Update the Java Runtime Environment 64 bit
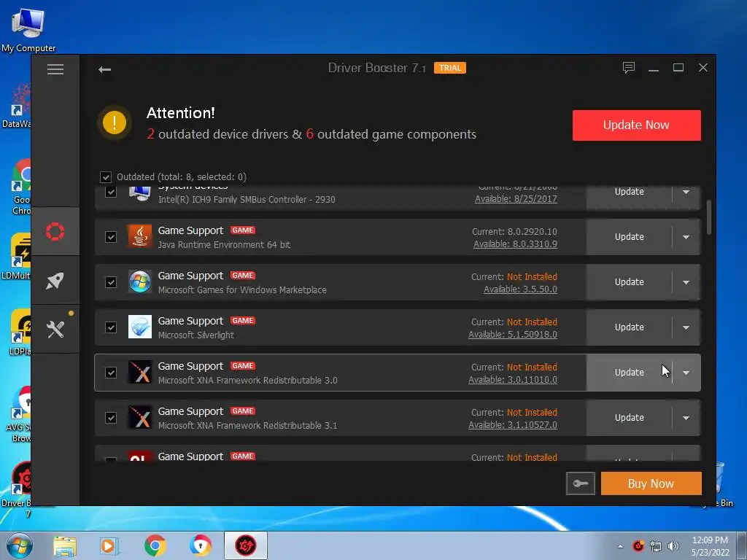Viewport: 747px width, 560px height. tap(629, 237)
